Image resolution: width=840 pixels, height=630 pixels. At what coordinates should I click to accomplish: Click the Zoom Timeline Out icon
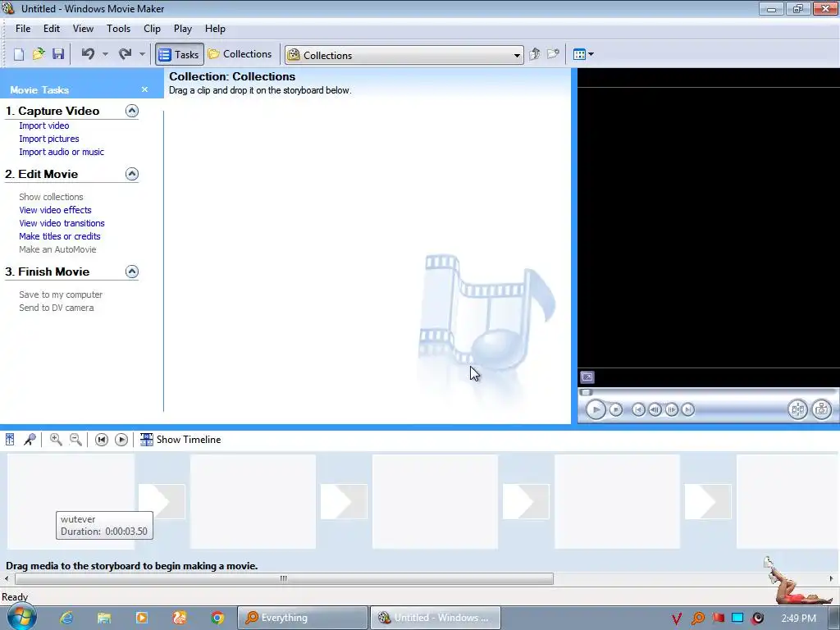pos(75,440)
